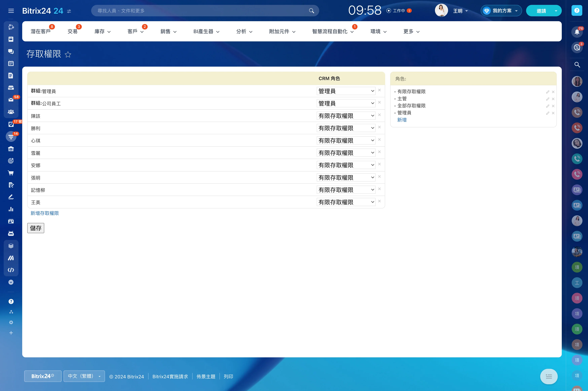Delete the 全部存取權限 role
Image resolution: width=588 pixels, height=391 pixels.
(553, 106)
